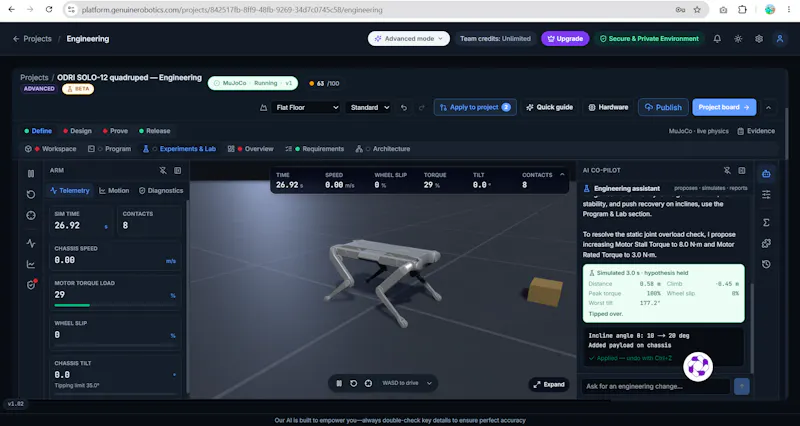Bookmark page with the browser star icon
Viewport: 800px width, 426px height.
tap(697, 10)
